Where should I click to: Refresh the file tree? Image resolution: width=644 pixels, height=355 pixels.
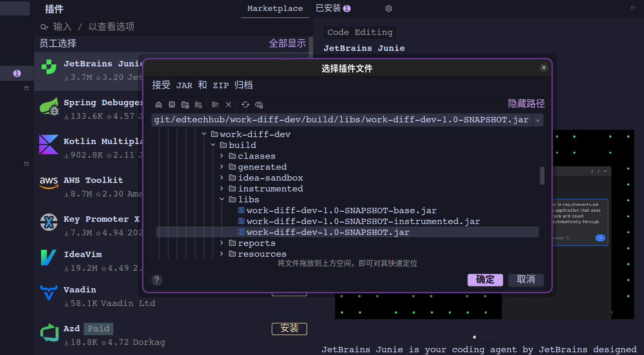pos(246,104)
